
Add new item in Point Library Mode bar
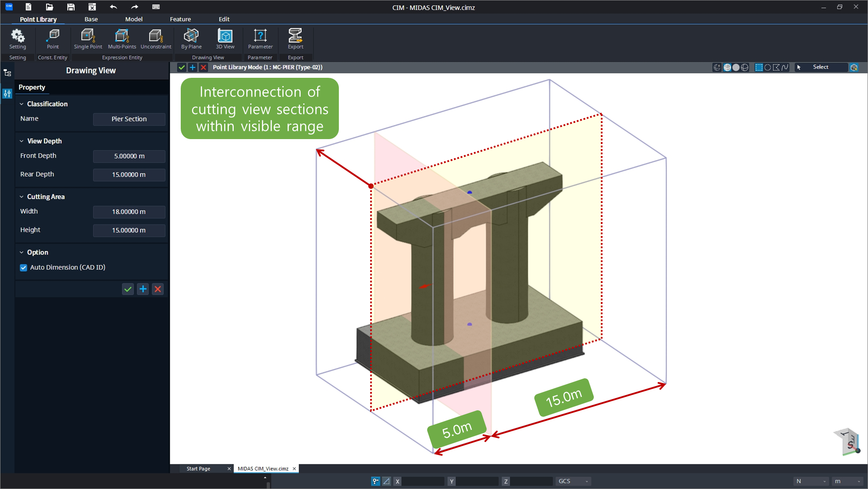[192, 67]
